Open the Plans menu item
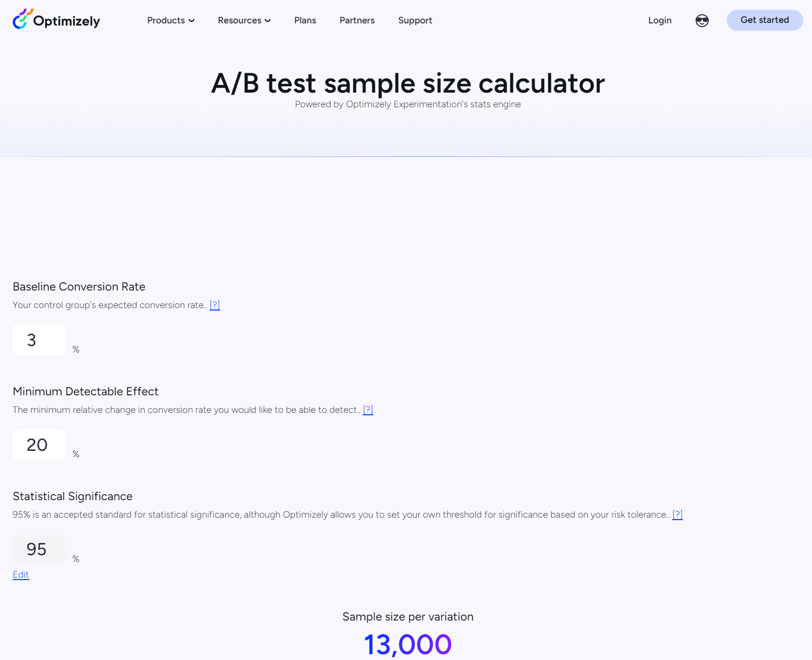Viewport: 812px width, 660px height. coord(305,20)
